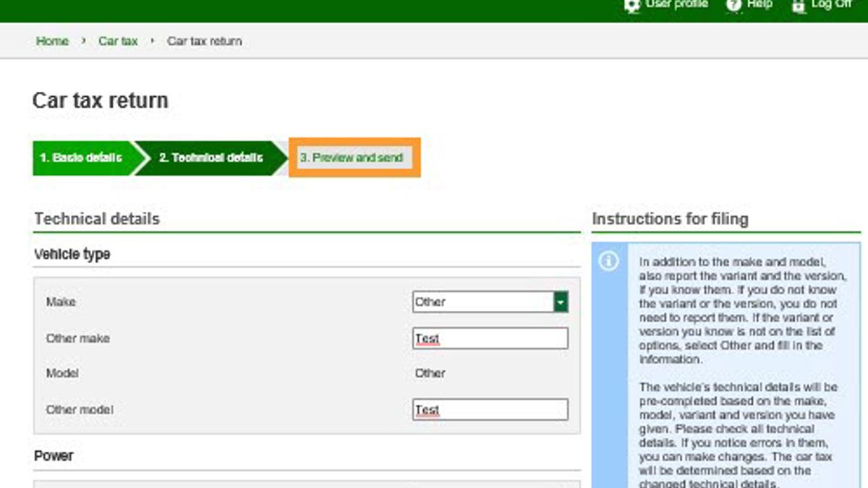Go to step 1 Basic details

click(80, 158)
